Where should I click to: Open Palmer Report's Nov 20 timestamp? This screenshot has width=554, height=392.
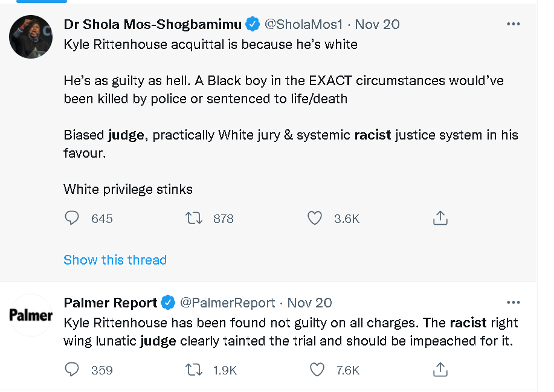tap(309, 303)
